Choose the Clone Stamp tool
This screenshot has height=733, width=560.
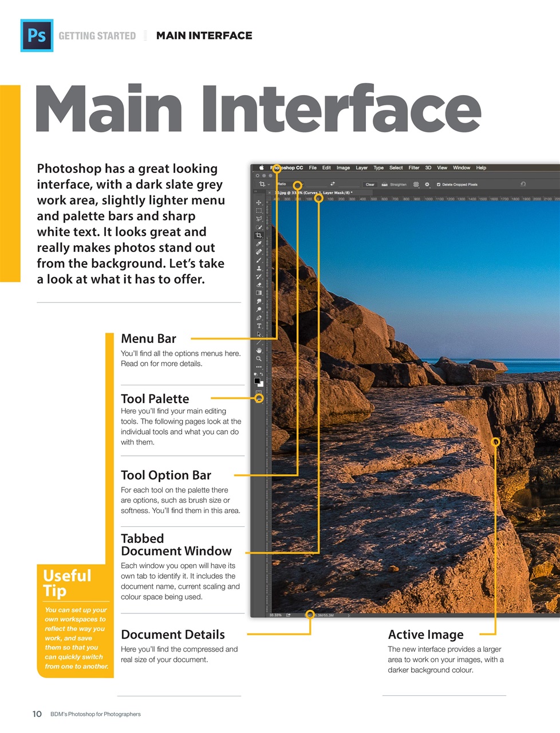point(259,268)
